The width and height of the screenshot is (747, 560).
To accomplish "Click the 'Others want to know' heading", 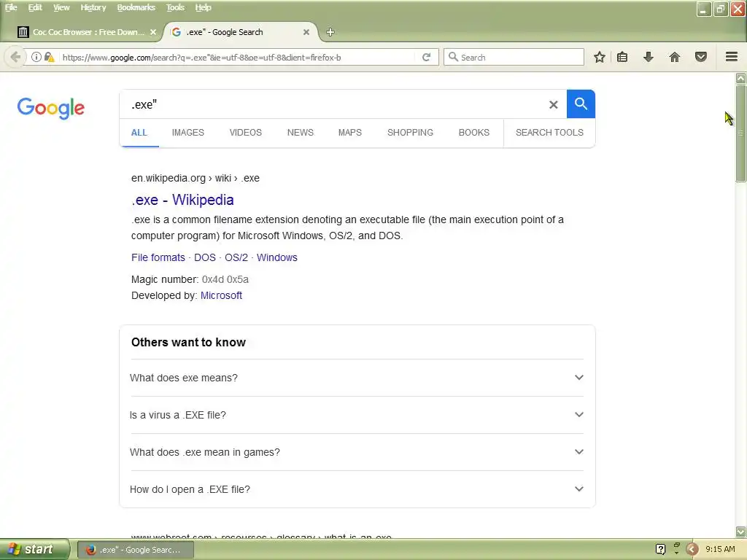I will pyautogui.click(x=188, y=343).
